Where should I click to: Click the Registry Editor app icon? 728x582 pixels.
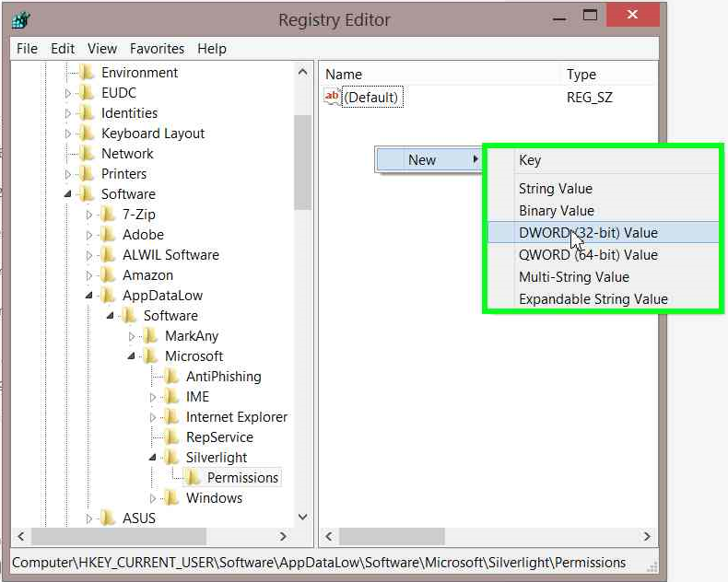pyautogui.click(x=21, y=19)
